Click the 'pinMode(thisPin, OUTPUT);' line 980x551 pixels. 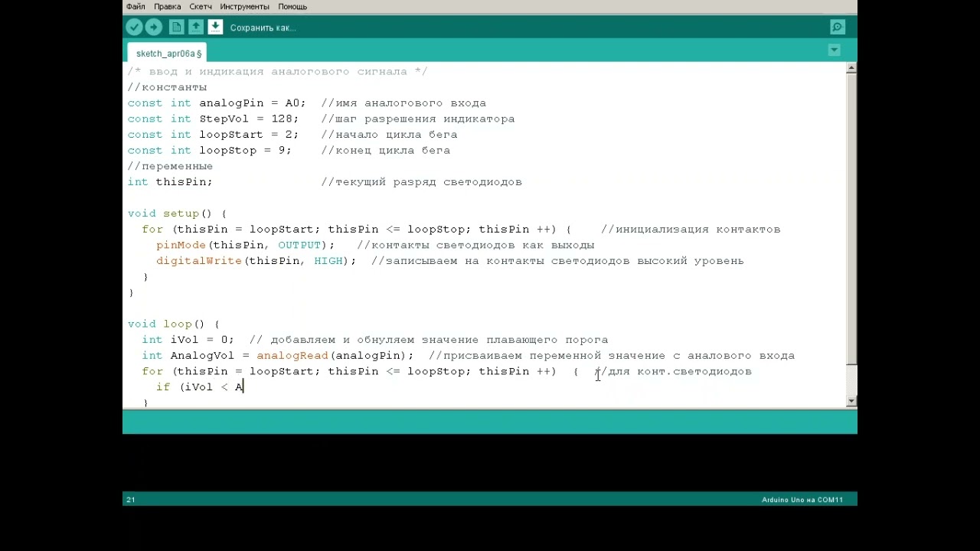click(246, 245)
